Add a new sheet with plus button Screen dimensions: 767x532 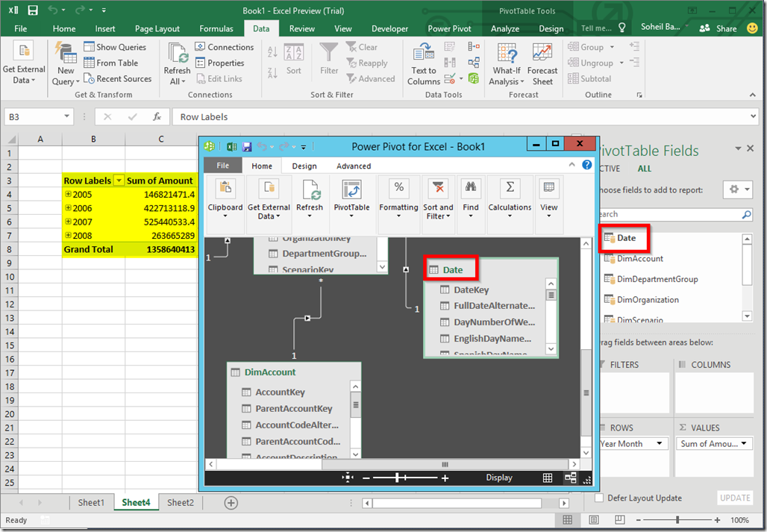pyautogui.click(x=231, y=502)
